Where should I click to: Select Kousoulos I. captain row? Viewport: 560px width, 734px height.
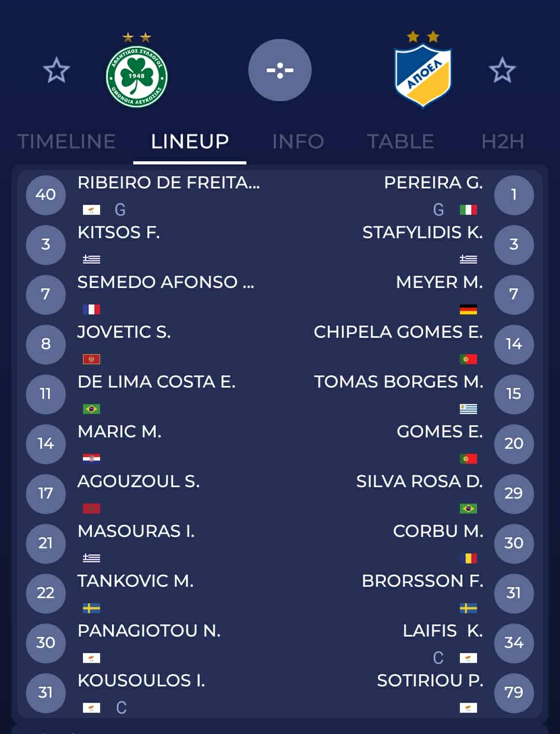(141, 681)
